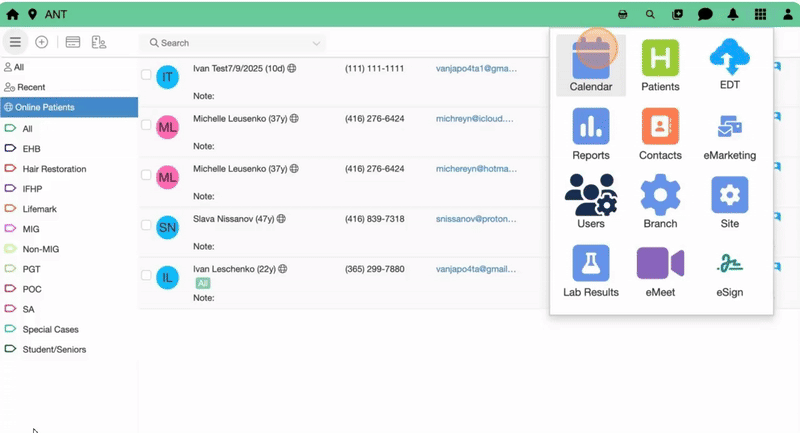Open the Calendar app tile
This screenshot has height=433, width=800.
(x=591, y=65)
